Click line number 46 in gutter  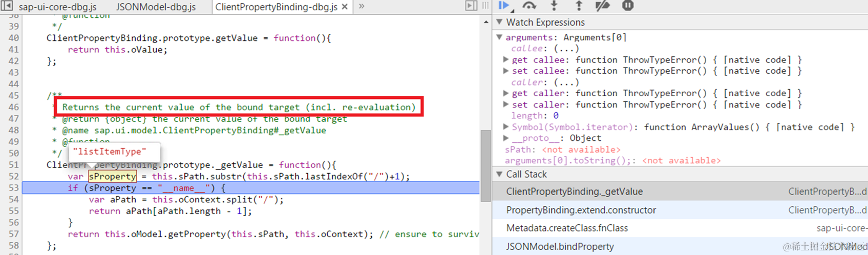click(14, 107)
